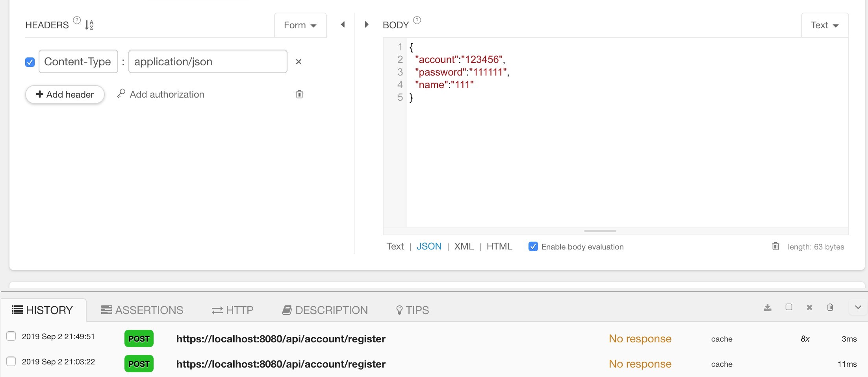Screen dimensions: 868x377
Task: Collapse the bottom panel with the chevron
Action: click(x=859, y=307)
